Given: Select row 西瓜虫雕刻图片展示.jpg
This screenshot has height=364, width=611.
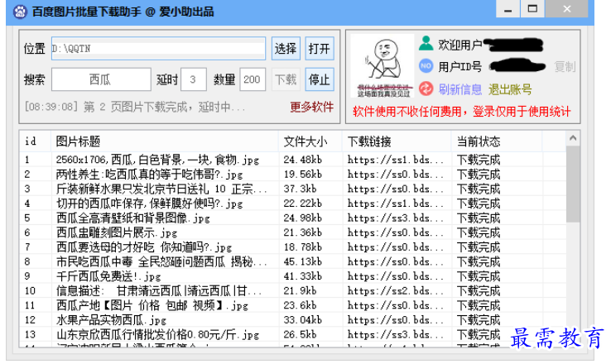Looking at the screenshot, I should tap(293, 232).
